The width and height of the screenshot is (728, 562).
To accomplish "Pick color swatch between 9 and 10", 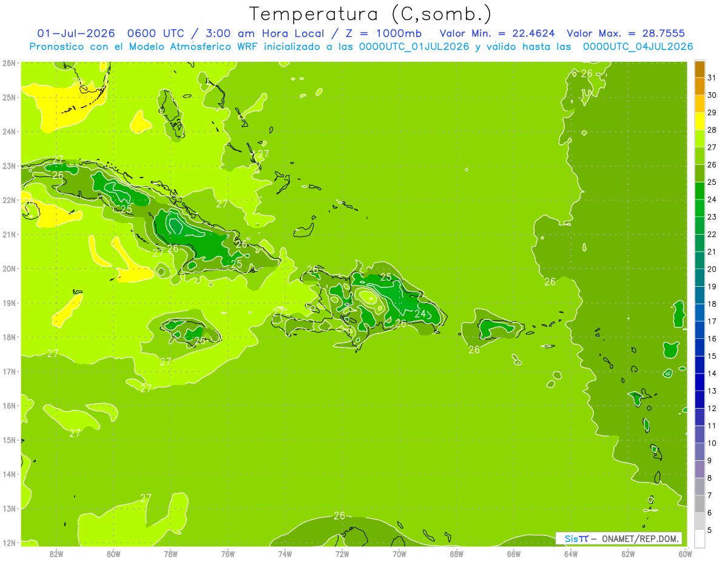I will (x=699, y=452).
